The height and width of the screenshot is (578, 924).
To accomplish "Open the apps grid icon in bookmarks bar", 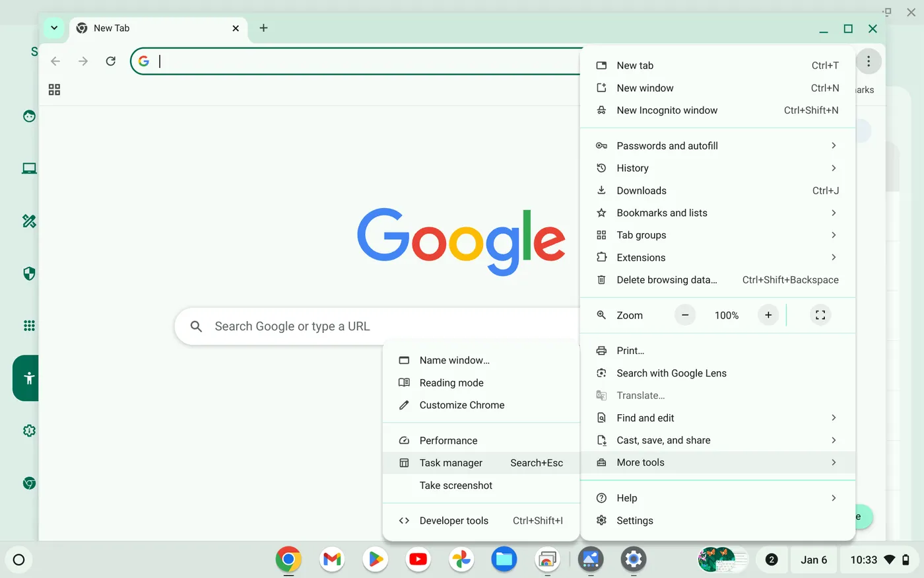I will click(x=54, y=90).
